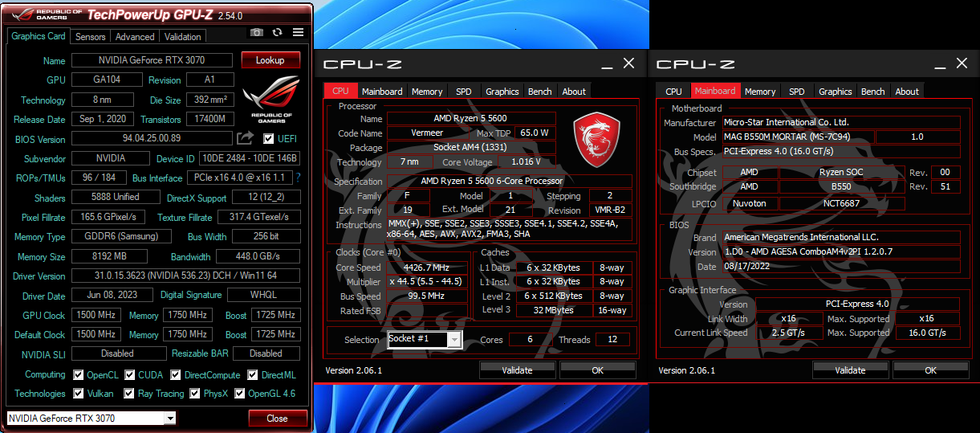Switch to GPU-Z Advanced tab
The image size is (980, 433).
point(135,37)
